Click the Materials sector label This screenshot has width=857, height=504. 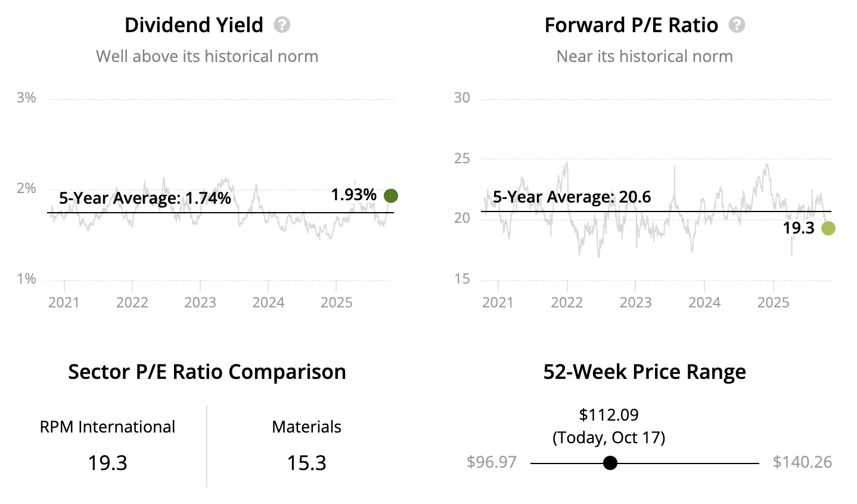coord(306,427)
